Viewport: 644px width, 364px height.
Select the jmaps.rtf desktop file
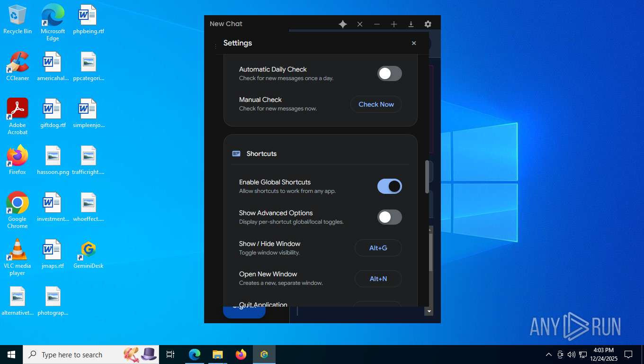(x=53, y=255)
